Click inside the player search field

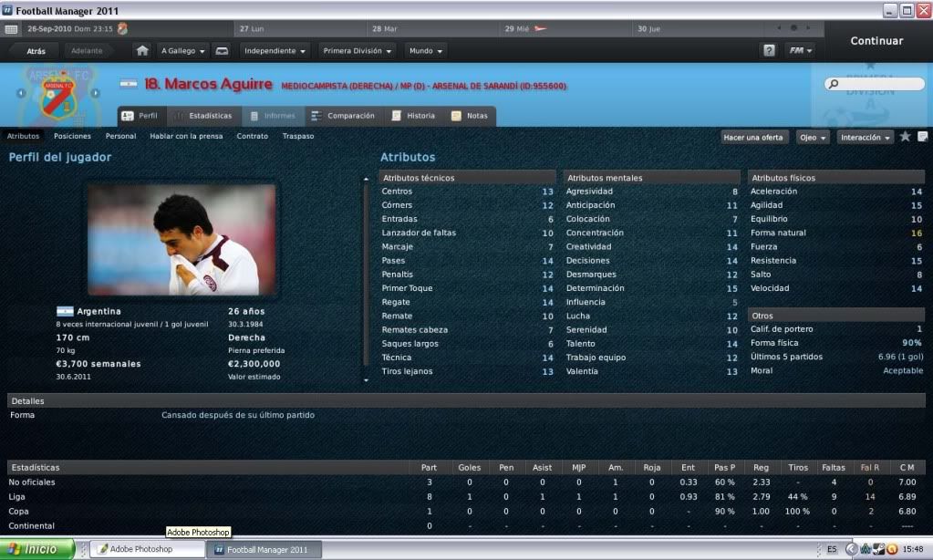click(x=875, y=84)
